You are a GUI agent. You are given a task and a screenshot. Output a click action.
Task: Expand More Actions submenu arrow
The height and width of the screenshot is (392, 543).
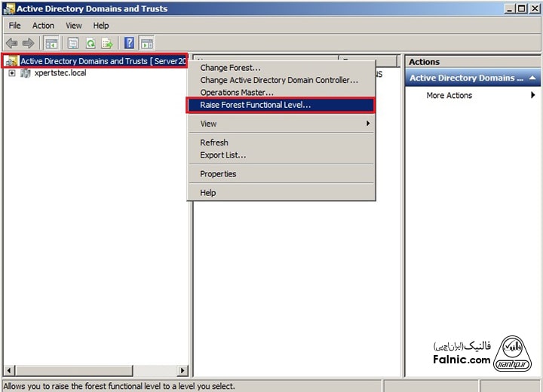pos(532,96)
